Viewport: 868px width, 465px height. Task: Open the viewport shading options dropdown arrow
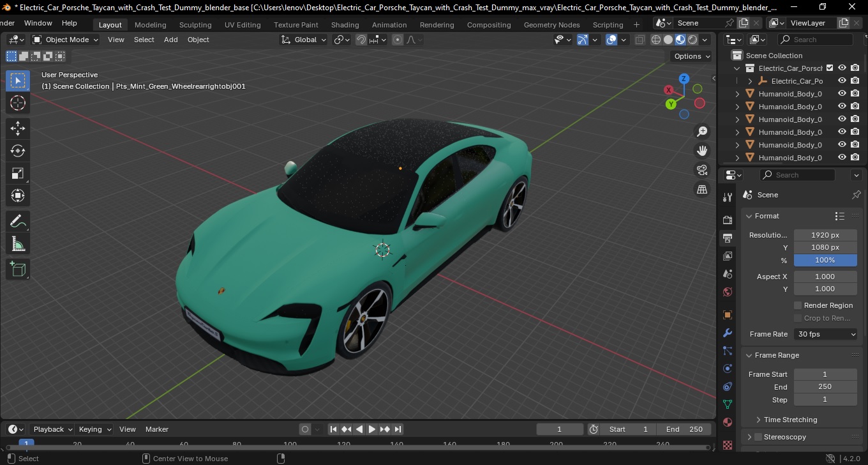(x=705, y=40)
